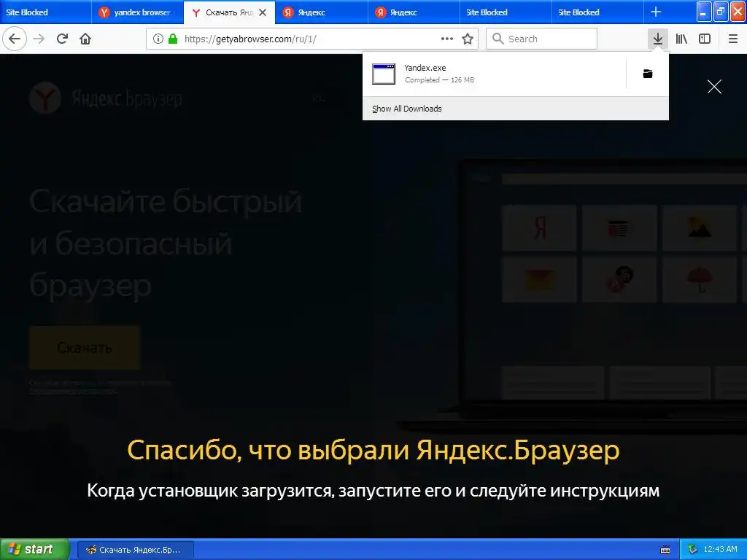Open the Windows start menu
Image resolution: width=747 pixels, height=560 pixels.
pyautogui.click(x=35, y=550)
